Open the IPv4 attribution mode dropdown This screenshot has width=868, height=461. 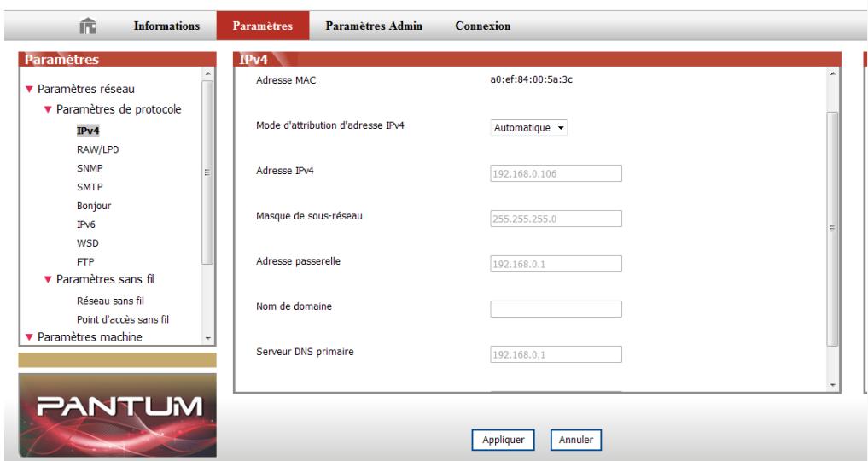pyautogui.click(x=530, y=128)
